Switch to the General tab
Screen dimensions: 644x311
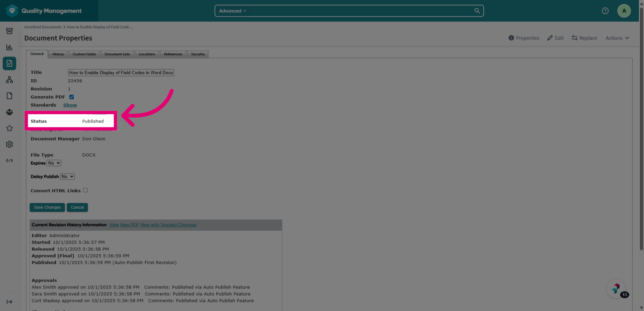(x=37, y=54)
